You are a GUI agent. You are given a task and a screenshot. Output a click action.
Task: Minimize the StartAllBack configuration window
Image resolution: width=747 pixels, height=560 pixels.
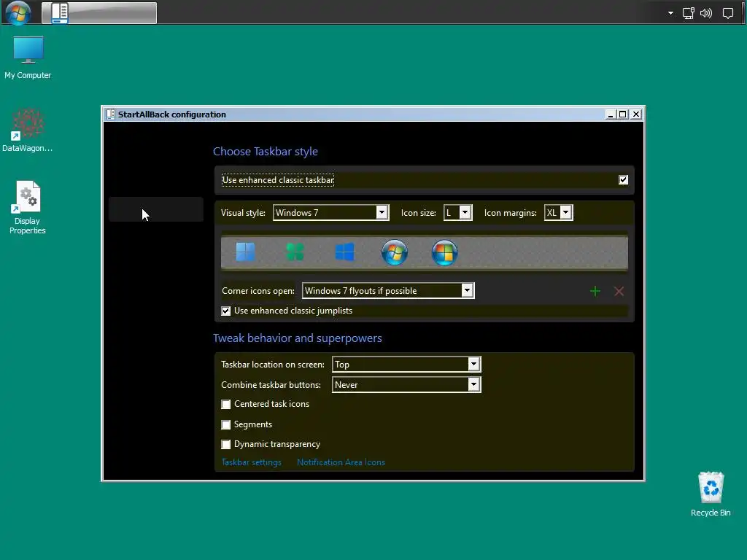coord(610,114)
